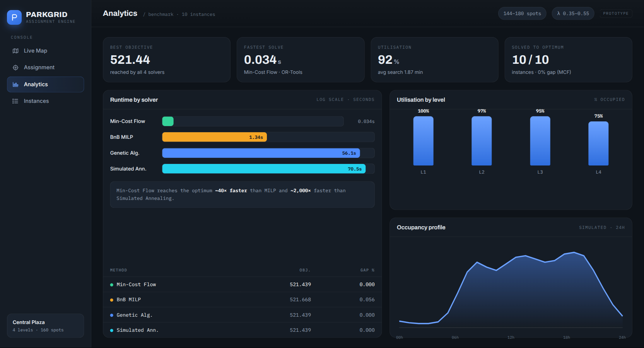644x348 pixels.
Task: Click the 12h axis label
Action: pos(511,338)
